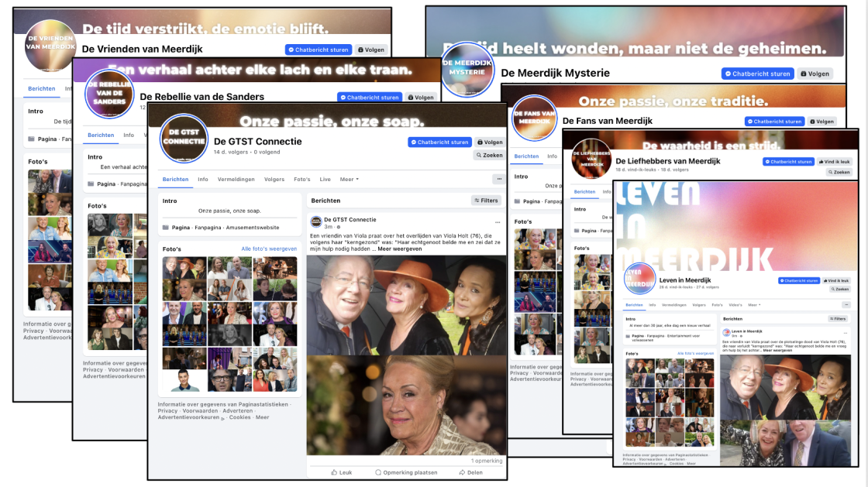Image resolution: width=868 pixels, height=487 pixels.
Task: Click the Delen share arrow icon
Action: coord(461,472)
